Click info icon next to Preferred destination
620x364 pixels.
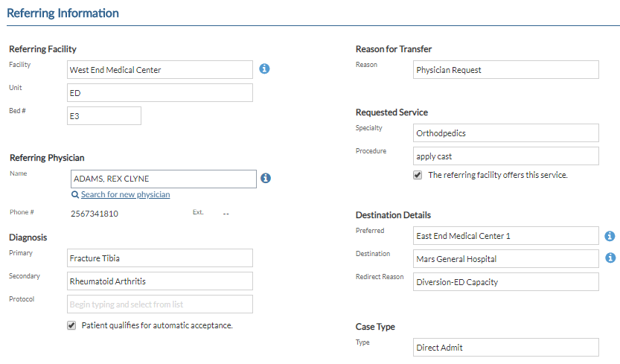coord(610,236)
